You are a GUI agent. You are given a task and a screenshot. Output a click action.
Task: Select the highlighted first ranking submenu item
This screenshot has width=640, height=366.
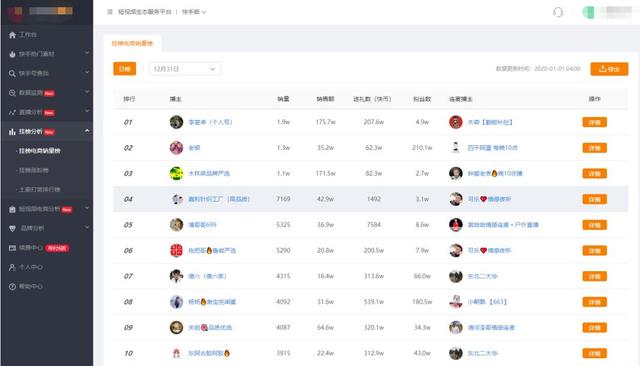pyautogui.click(x=39, y=151)
